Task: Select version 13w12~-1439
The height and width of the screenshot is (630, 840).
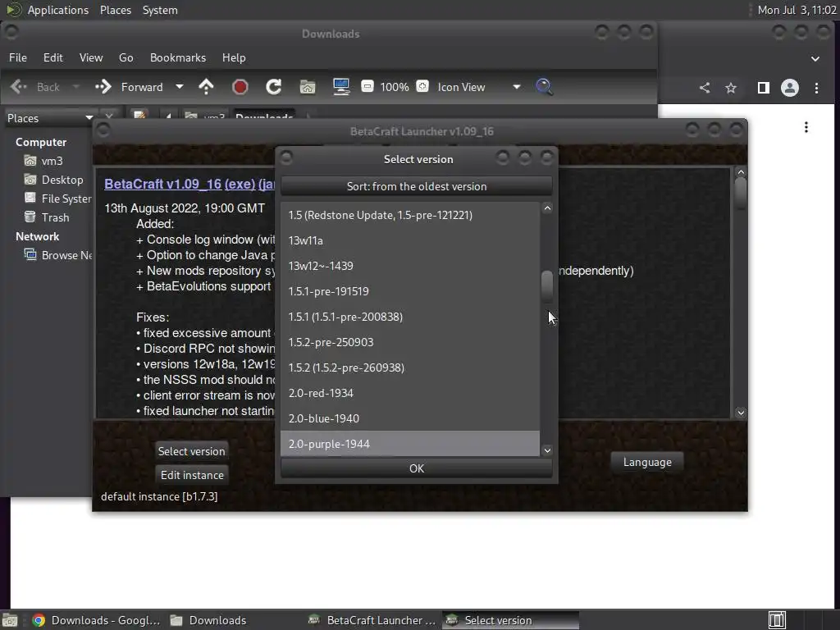Action: point(410,266)
